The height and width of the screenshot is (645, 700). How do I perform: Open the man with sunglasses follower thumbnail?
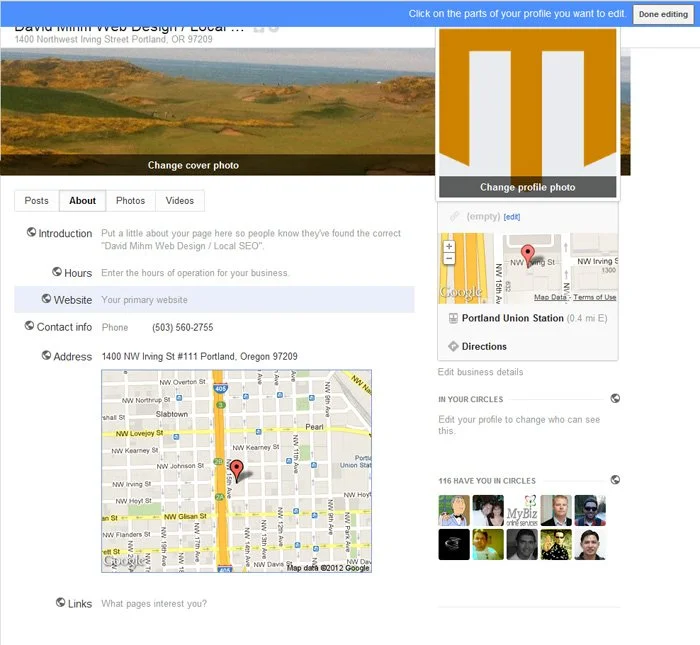tap(590, 510)
